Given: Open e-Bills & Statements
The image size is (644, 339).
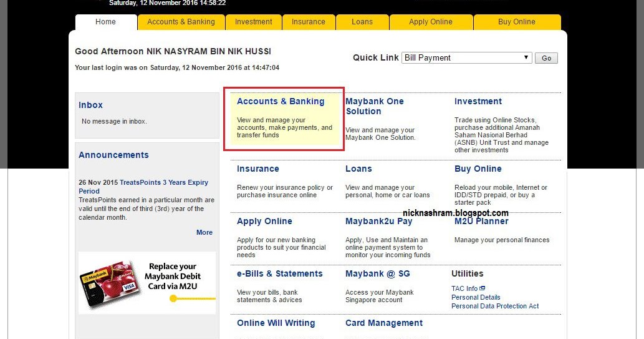Looking at the screenshot, I should tap(280, 273).
